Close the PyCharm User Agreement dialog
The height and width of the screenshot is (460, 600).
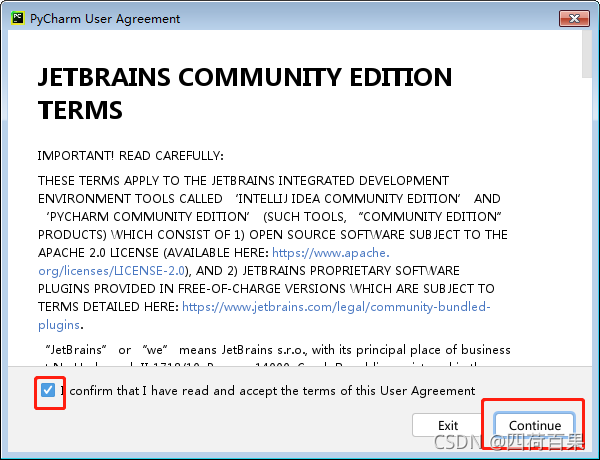tap(574, 18)
